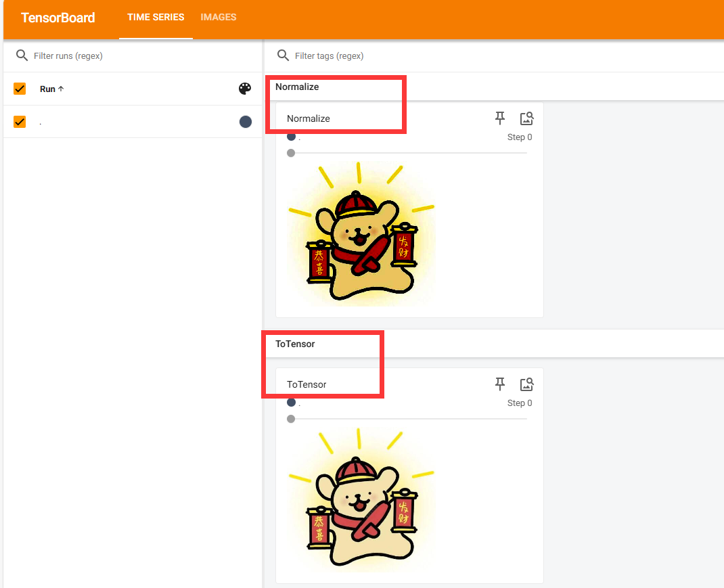Toggle actual image size in ToTensor card
Viewport: 724px width, 588px height.
coord(527,384)
